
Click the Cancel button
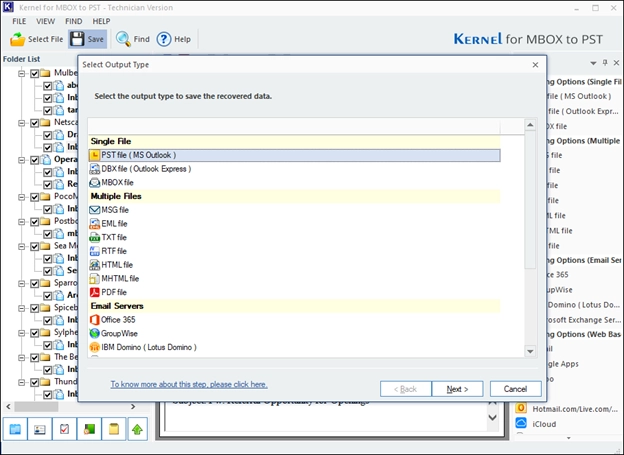pyautogui.click(x=515, y=389)
